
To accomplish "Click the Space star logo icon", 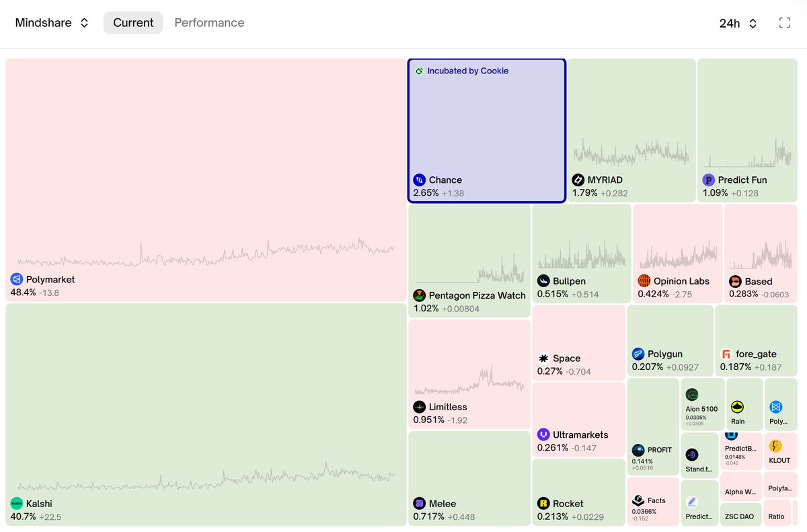I will [543, 358].
